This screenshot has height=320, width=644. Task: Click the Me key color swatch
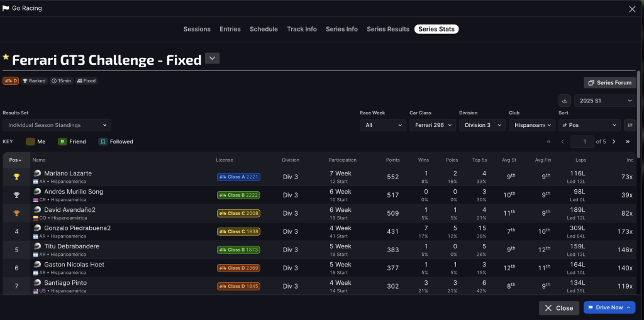pyautogui.click(x=30, y=141)
